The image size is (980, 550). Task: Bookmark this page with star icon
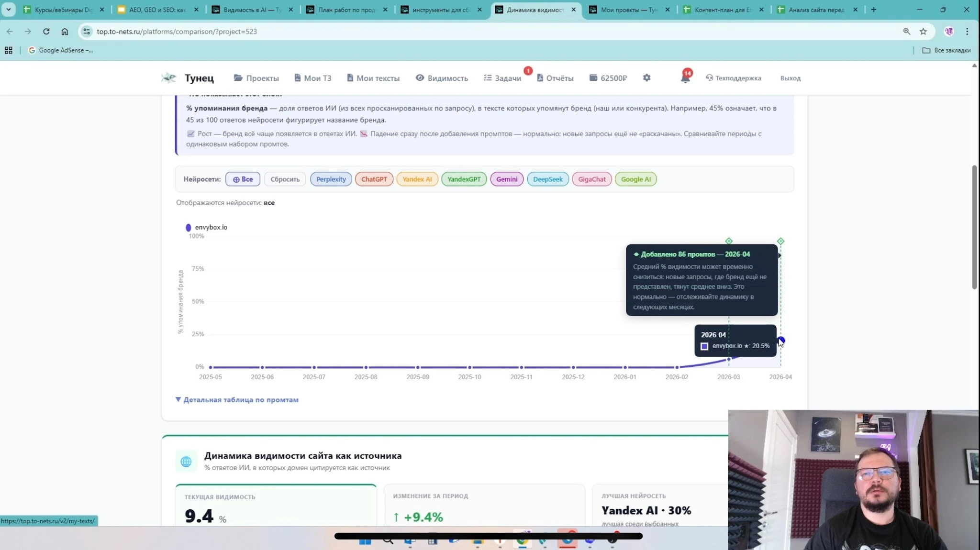coord(924,32)
